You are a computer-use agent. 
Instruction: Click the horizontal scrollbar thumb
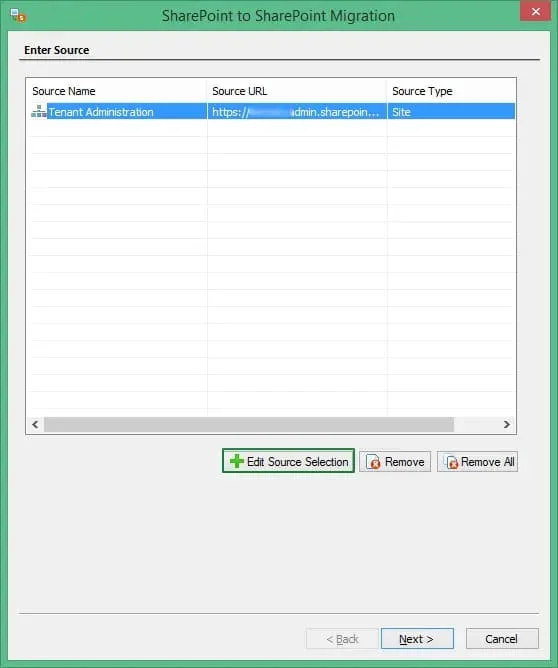(249, 424)
